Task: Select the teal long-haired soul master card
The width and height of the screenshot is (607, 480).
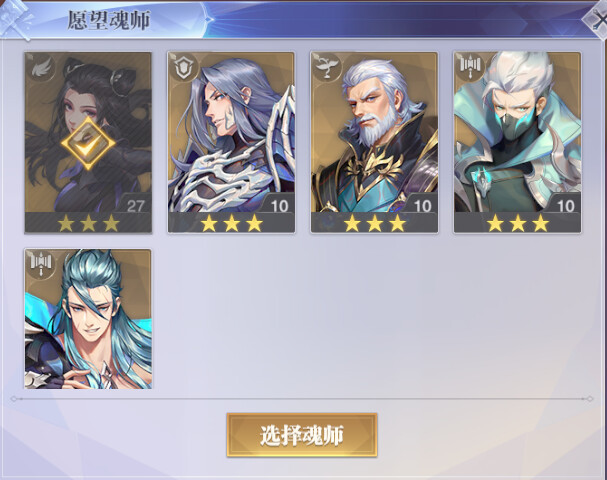Action: click(88, 319)
